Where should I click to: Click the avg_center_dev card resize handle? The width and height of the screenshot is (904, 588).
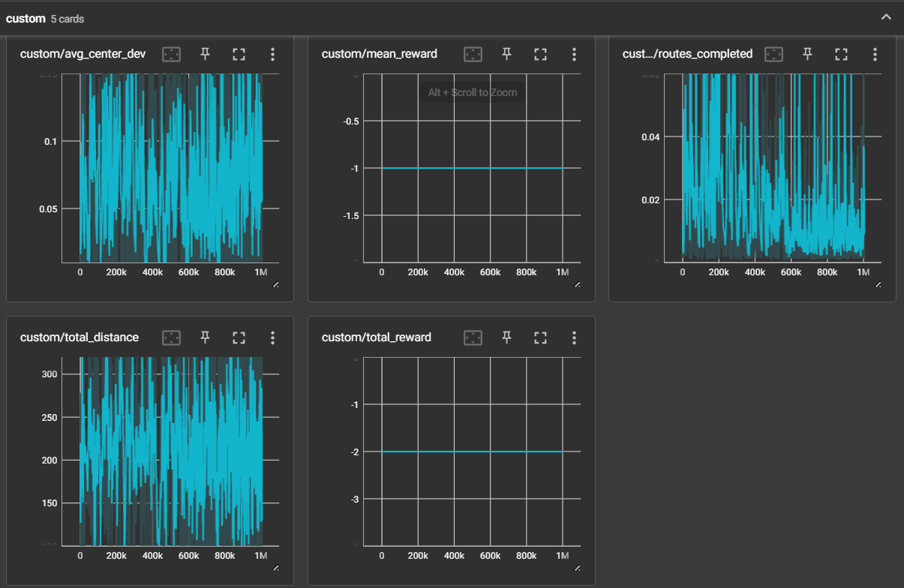[275, 285]
